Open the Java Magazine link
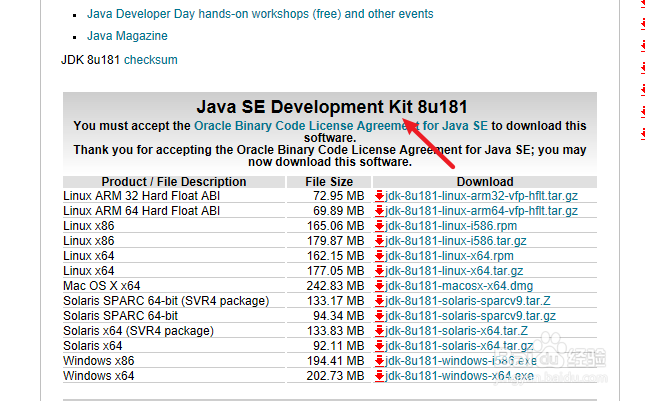The image size is (645, 401). pos(127,36)
